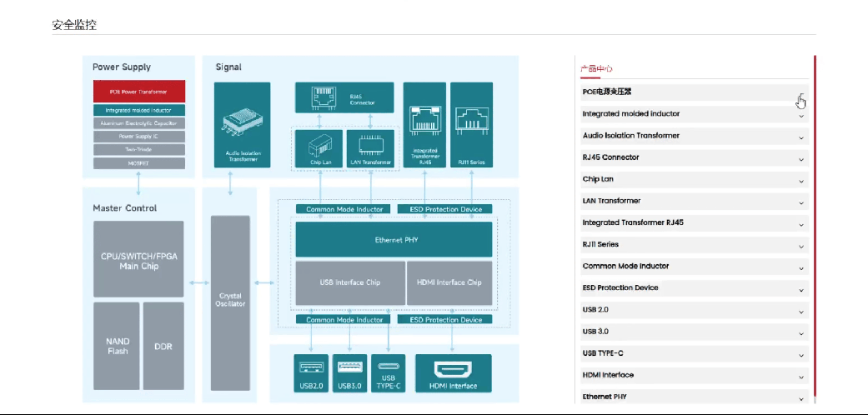Screen dimensions: 868x415
Task: Click the HDMI Interface port icon
Action: point(453,373)
